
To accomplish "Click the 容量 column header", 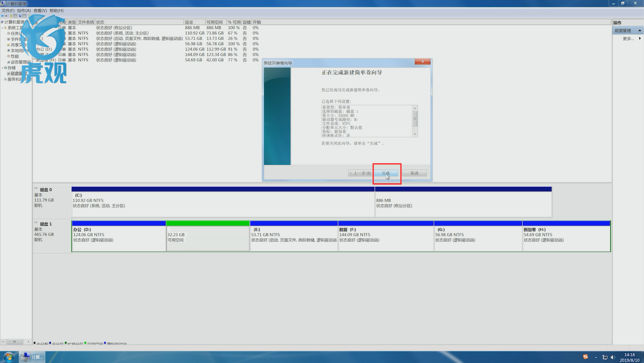I will coord(194,22).
